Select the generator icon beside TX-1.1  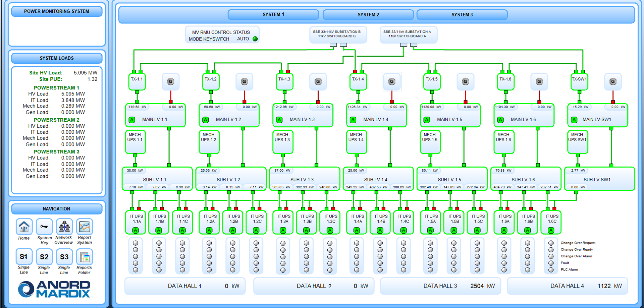pyautogui.click(x=171, y=81)
